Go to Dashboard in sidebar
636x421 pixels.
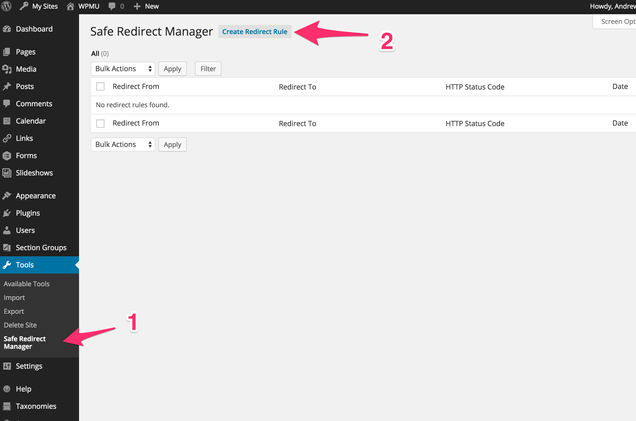(x=34, y=29)
